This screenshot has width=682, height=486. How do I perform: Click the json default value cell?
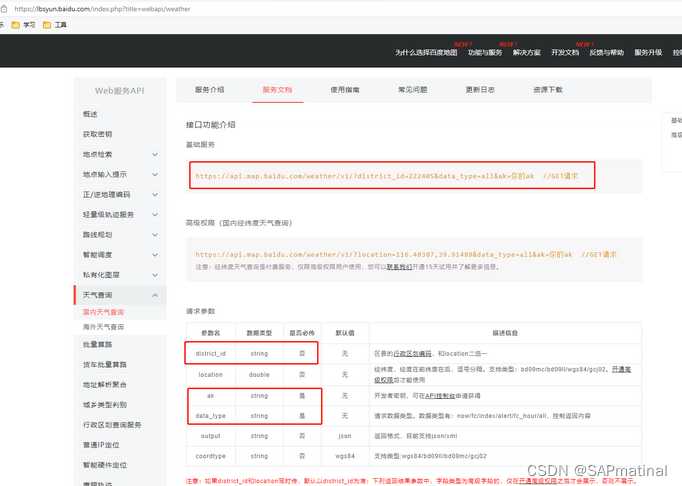click(345, 436)
